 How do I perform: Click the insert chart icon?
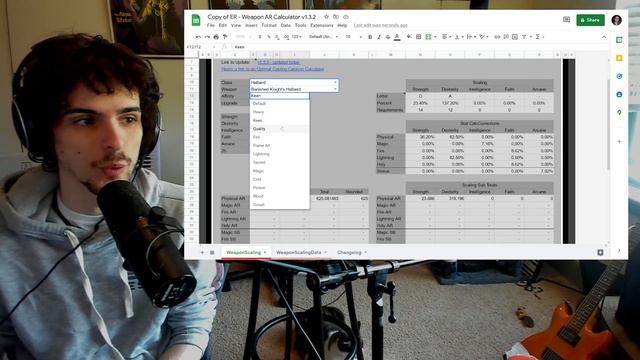pos(515,37)
